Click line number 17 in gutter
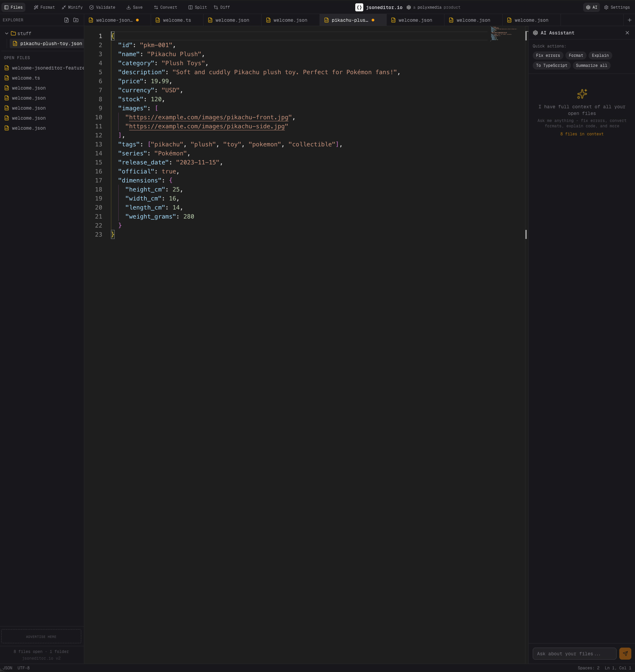 (x=99, y=181)
